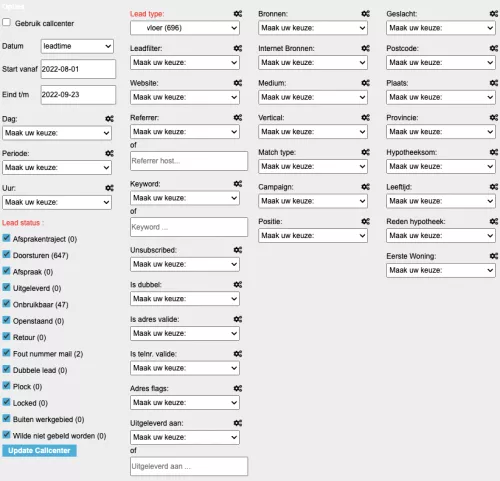The height and width of the screenshot is (481, 500).
Task: Untick Fout nummer mail (2) checkbox
Action: [6, 353]
